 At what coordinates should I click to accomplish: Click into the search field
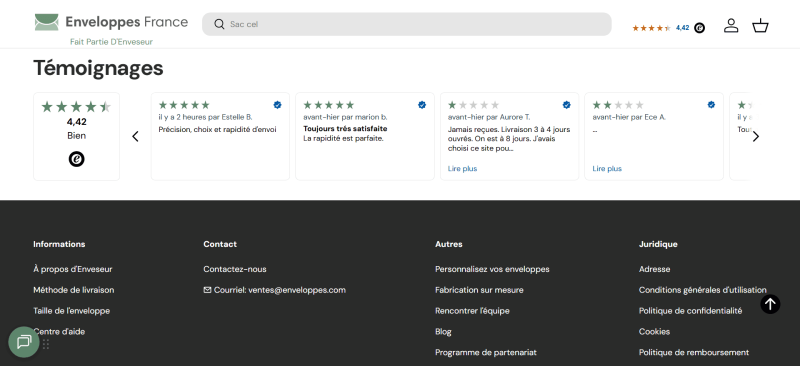(x=407, y=24)
